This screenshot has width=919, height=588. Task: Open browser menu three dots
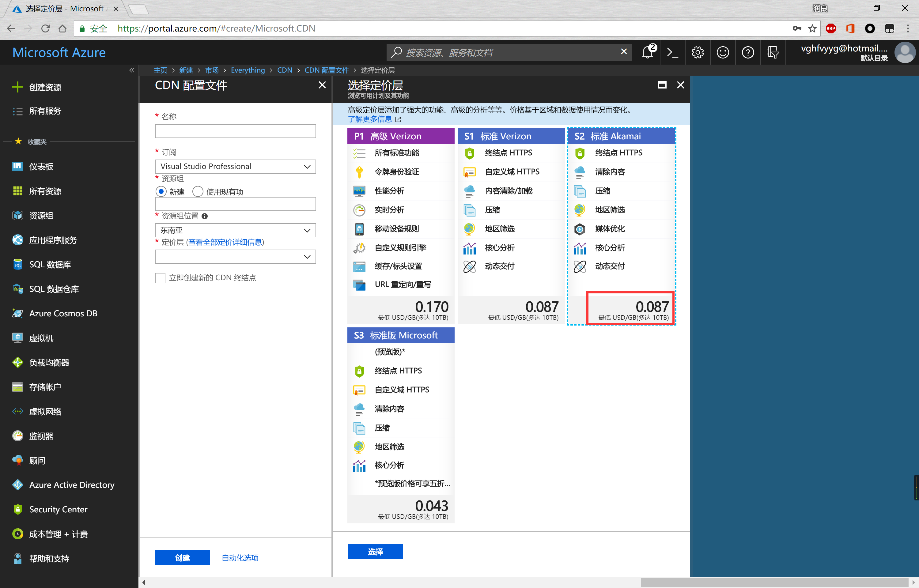908,29
